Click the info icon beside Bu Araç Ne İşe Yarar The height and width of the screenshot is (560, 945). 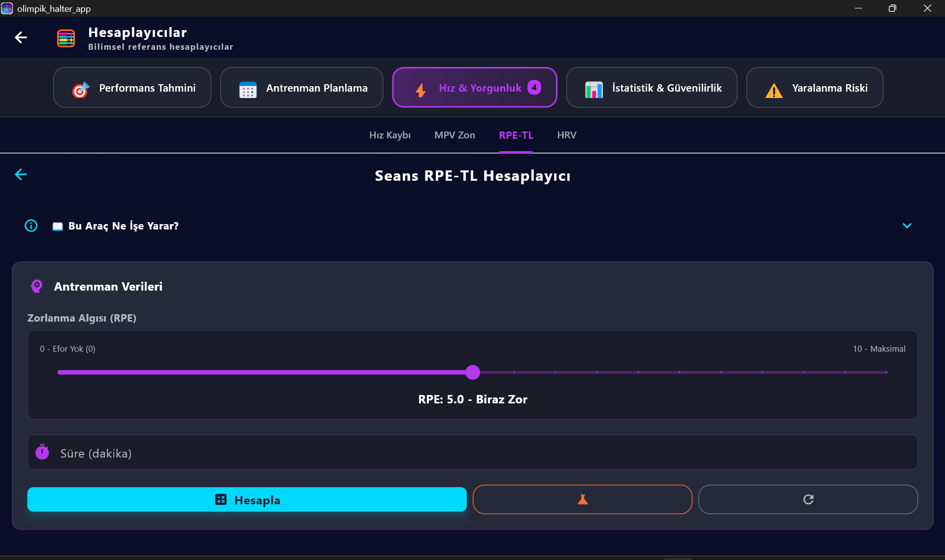tap(31, 226)
